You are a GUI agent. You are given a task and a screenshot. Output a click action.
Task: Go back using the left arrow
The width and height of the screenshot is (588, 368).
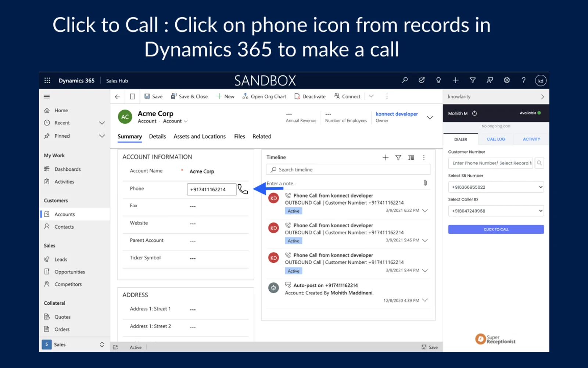pos(118,96)
